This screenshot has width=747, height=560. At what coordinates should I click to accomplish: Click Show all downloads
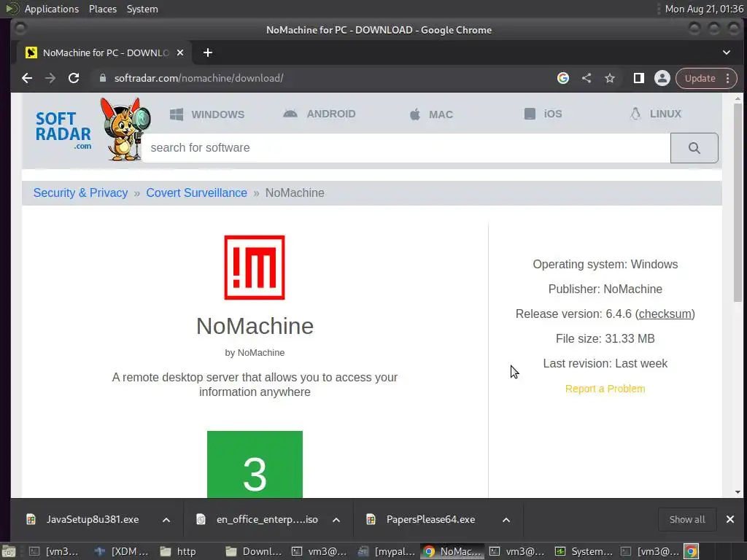687,519
